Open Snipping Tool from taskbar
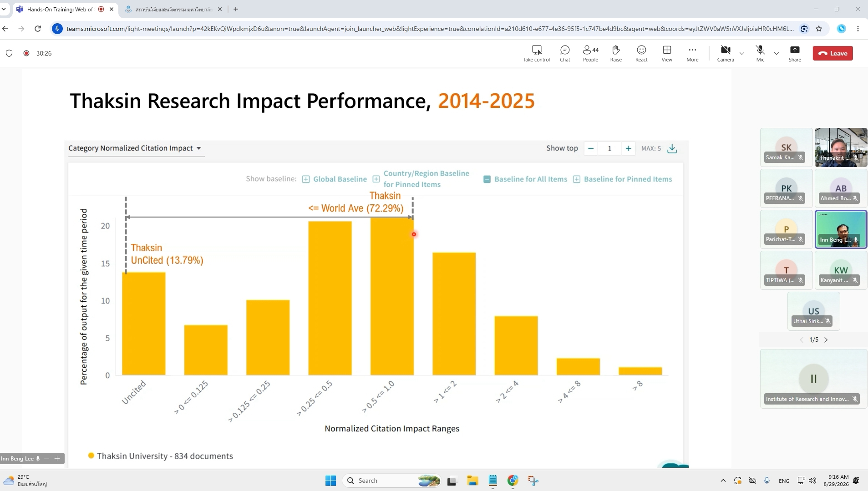This screenshot has width=868, height=491. click(x=533, y=481)
